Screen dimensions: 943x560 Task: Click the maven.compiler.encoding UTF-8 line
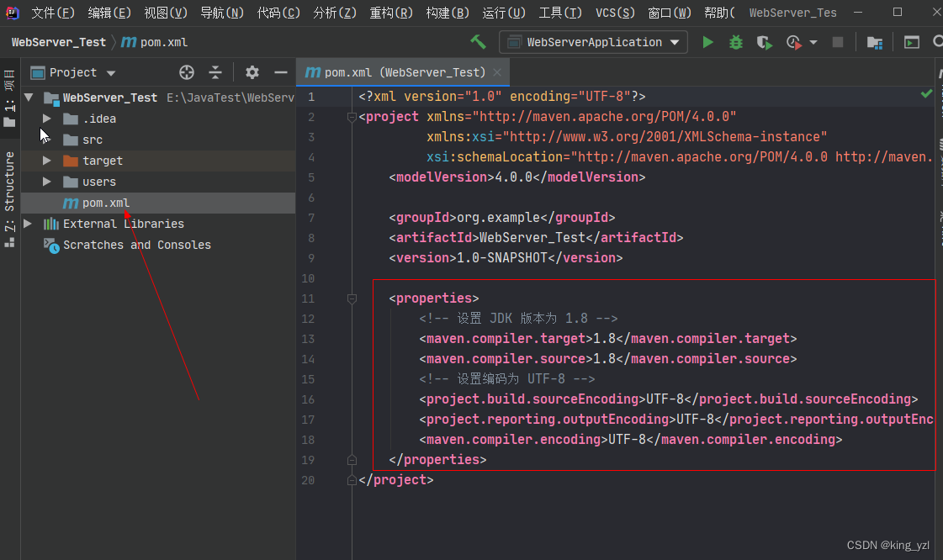[x=631, y=440]
